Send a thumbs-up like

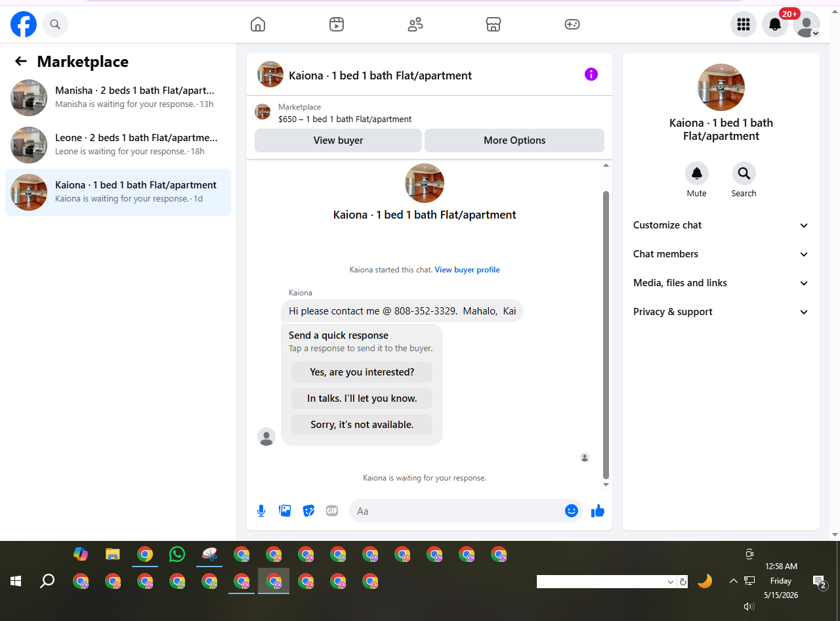(597, 511)
